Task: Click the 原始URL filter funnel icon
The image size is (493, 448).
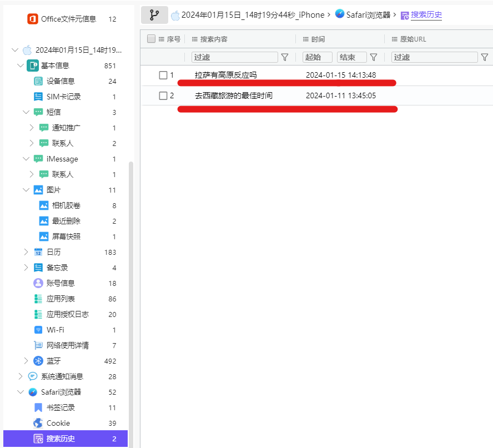Action: tap(485, 57)
